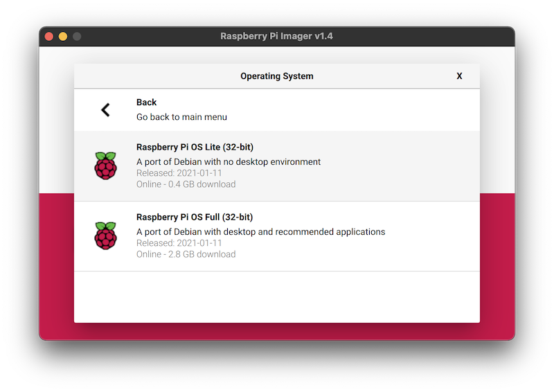
Task: Minimize the window with yellow button
Action: 63,36
